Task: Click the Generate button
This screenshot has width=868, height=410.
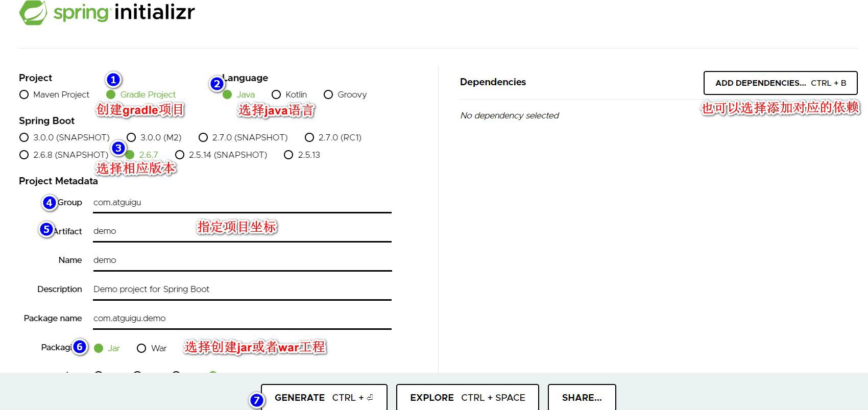Action: point(324,397)
